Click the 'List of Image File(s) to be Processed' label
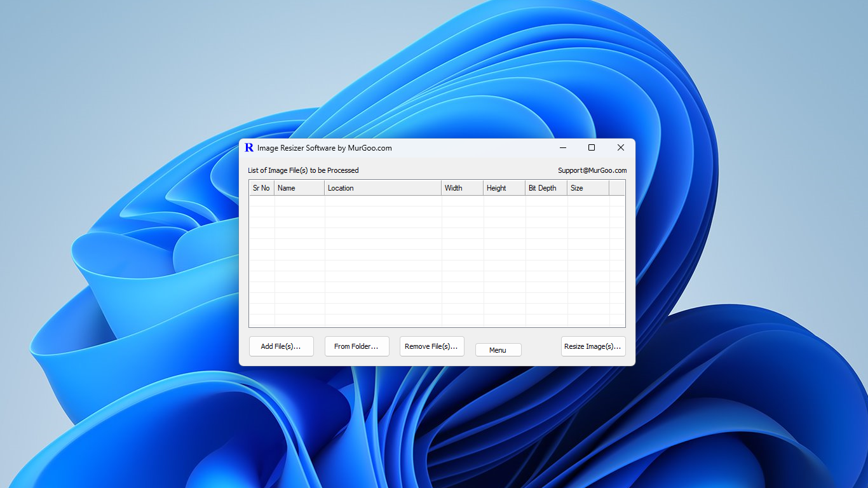The height and width of the screenshot is (488, 868). tap(304, 170)
